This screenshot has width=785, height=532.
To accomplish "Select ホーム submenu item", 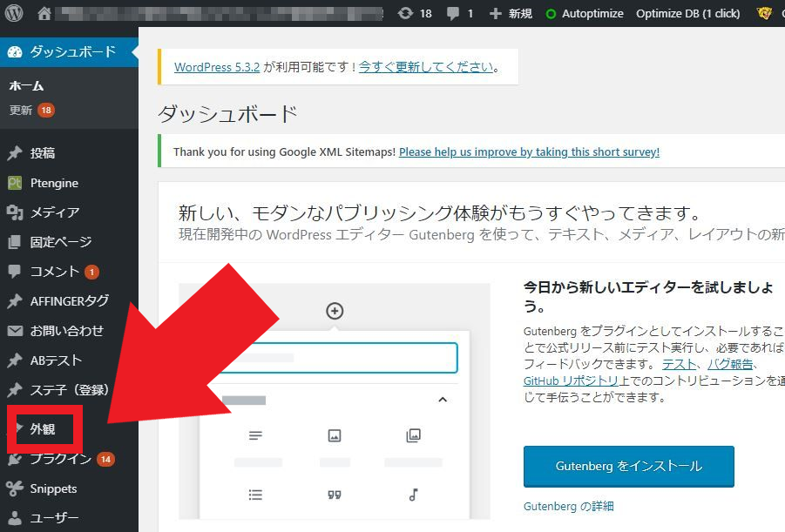I will coord(26,86).
